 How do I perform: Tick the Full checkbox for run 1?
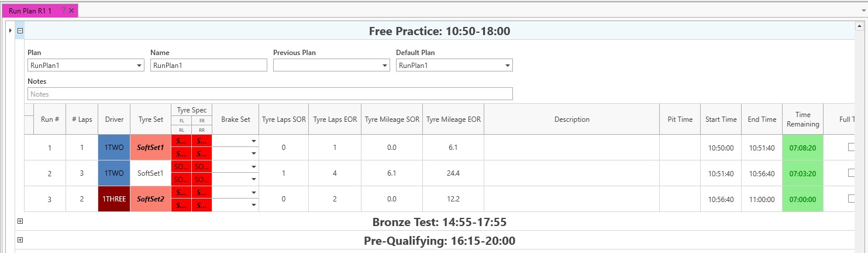tap(852, 148)
